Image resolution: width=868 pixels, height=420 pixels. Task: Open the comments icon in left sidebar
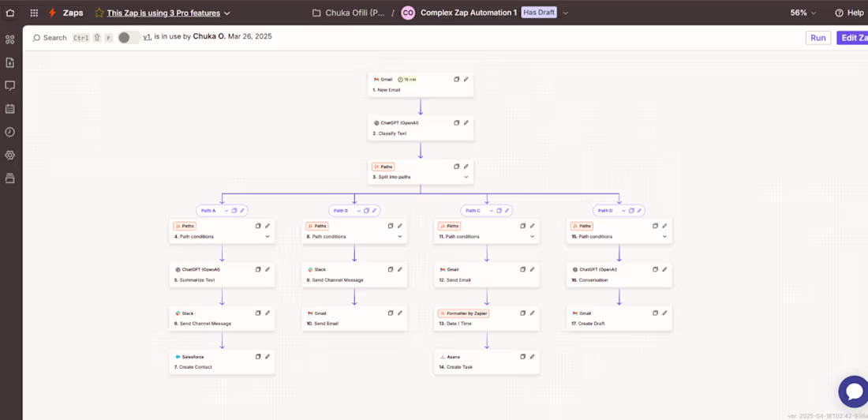pos(9,86)
